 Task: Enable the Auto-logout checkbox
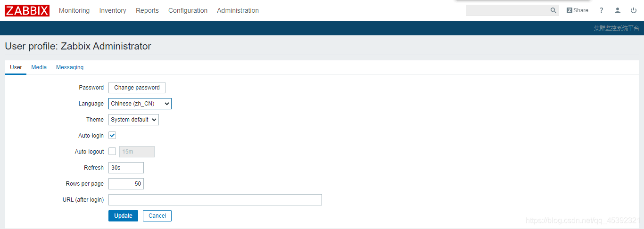pyautogui.click(x=112, y=152)
